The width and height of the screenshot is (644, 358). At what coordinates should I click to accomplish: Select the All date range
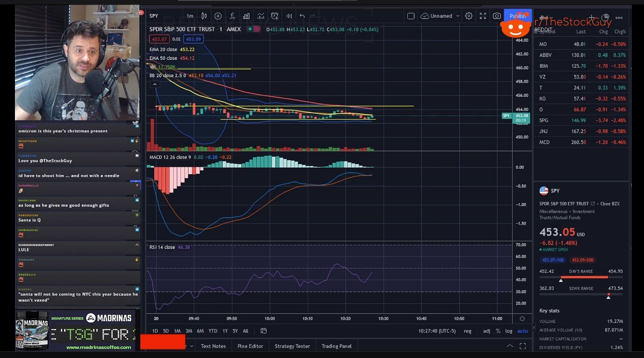(246, 331)
